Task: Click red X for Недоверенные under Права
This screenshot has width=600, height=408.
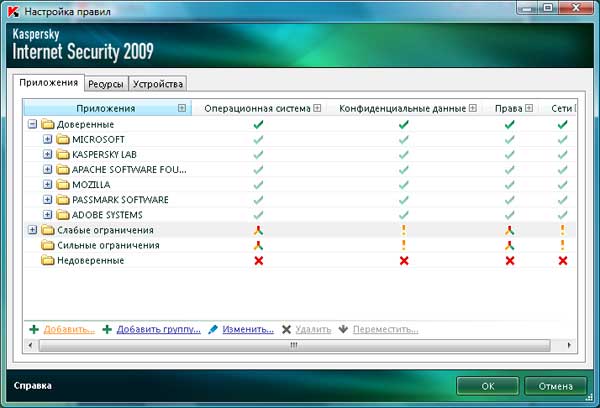Action: pyautogui.click(x=510, y=261)
